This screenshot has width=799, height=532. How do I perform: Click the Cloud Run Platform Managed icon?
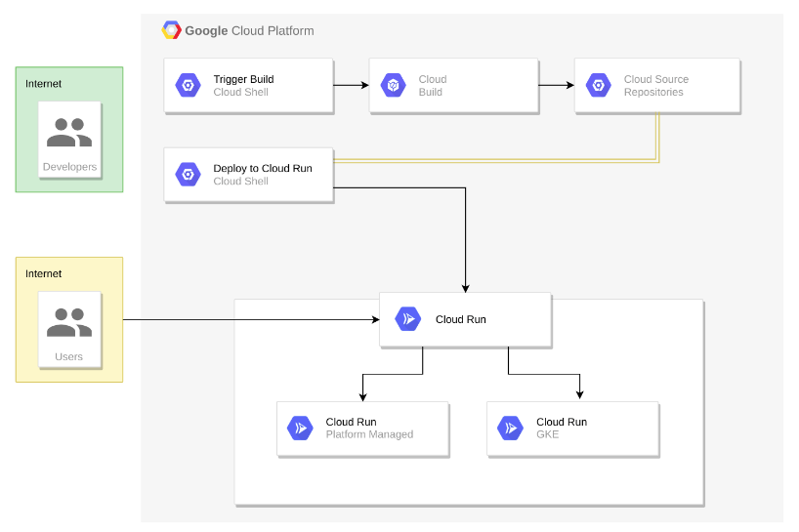click(x=300, y=428)
